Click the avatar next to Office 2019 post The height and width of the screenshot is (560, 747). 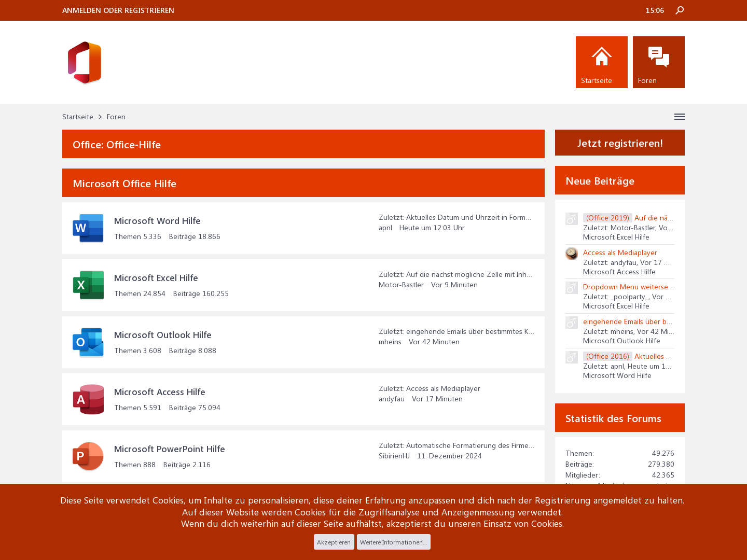click(x=572, y=219)
